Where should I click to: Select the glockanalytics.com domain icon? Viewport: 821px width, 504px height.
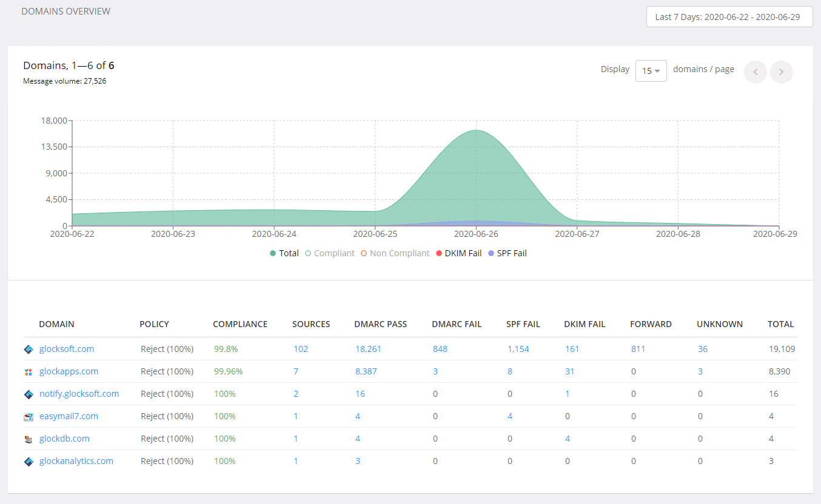(x=27, y=461)
